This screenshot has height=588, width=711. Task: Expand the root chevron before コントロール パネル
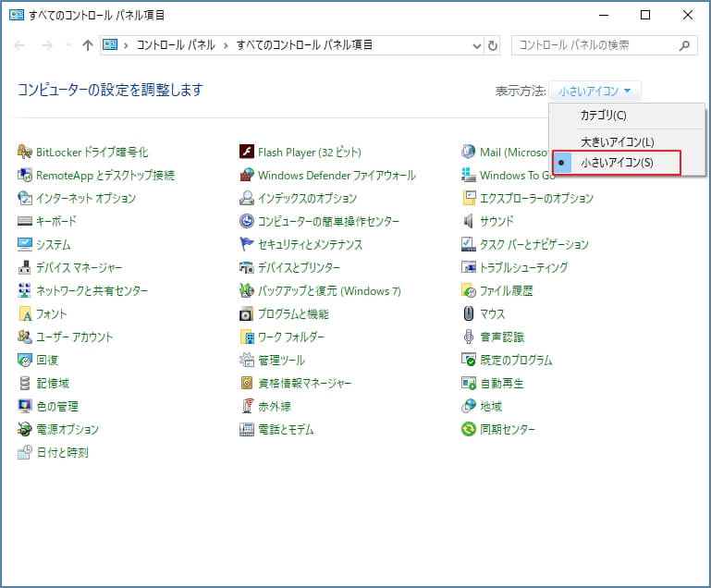(x=126, y=46)
